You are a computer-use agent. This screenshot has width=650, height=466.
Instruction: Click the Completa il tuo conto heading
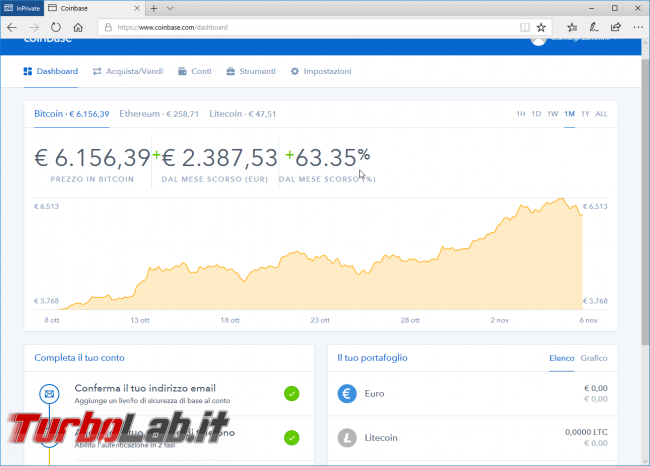point(79,358)
